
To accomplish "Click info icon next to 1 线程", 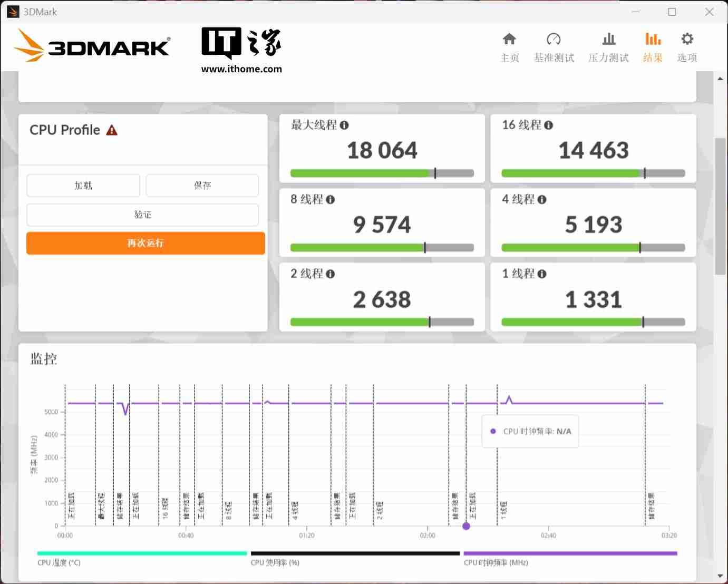I will click(542, 274).
